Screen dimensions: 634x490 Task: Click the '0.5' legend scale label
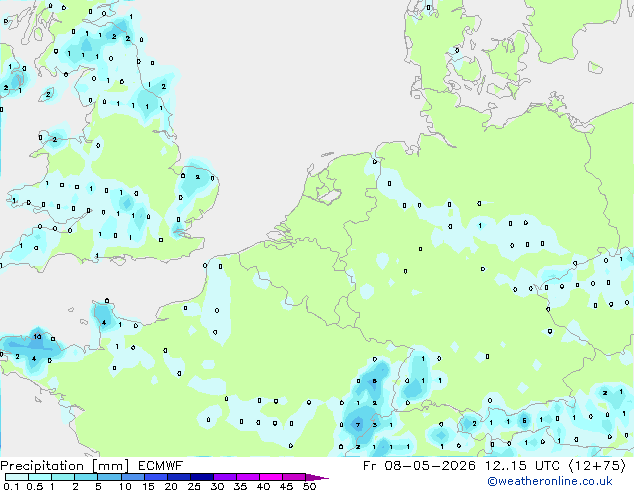35,486
